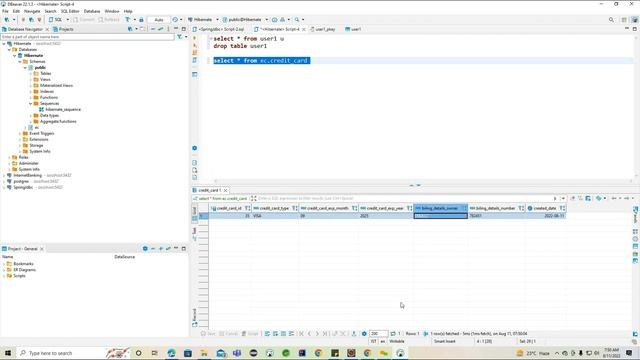Image resolution: width=640 pixels, height=360 pixels.
Task: Click the global search icon at the top right
Action: pyautogui.click(x=611, y=20)
